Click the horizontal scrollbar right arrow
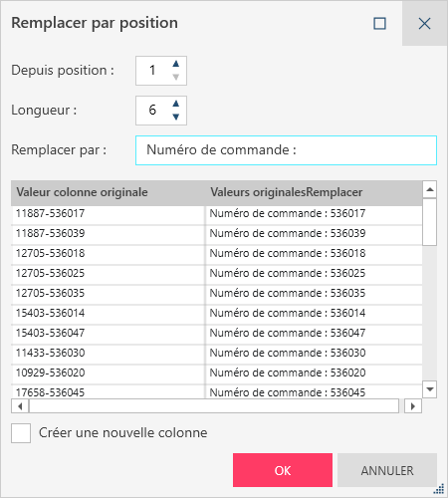Screen dimensions: 448x498 (x=413, y=406)
